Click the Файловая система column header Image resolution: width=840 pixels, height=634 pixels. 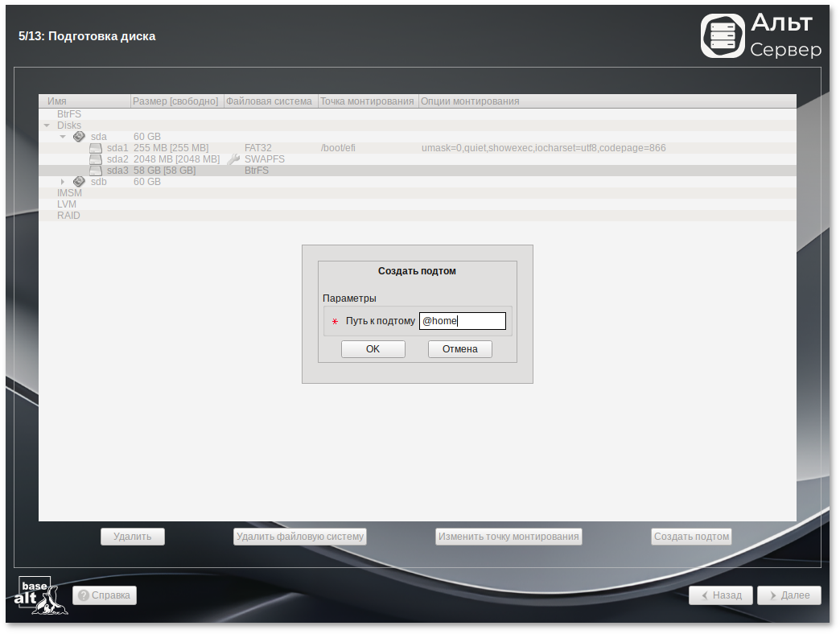coord(270,101)
